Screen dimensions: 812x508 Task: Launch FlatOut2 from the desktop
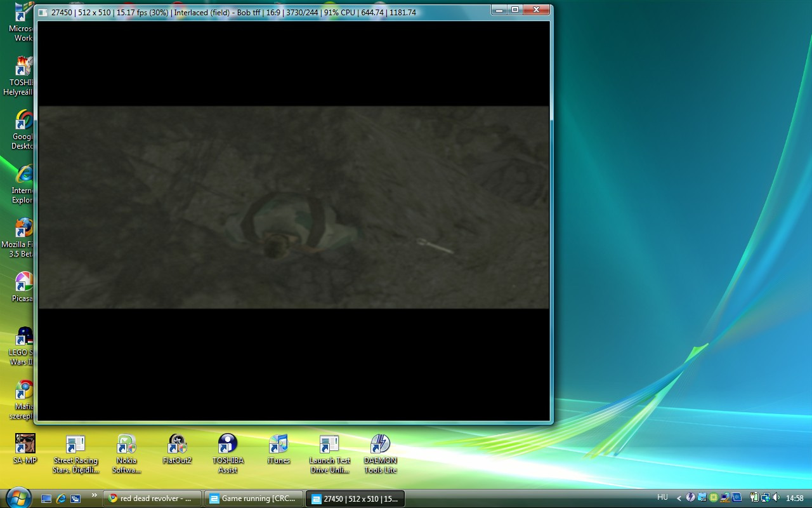[x=177, y=449]
